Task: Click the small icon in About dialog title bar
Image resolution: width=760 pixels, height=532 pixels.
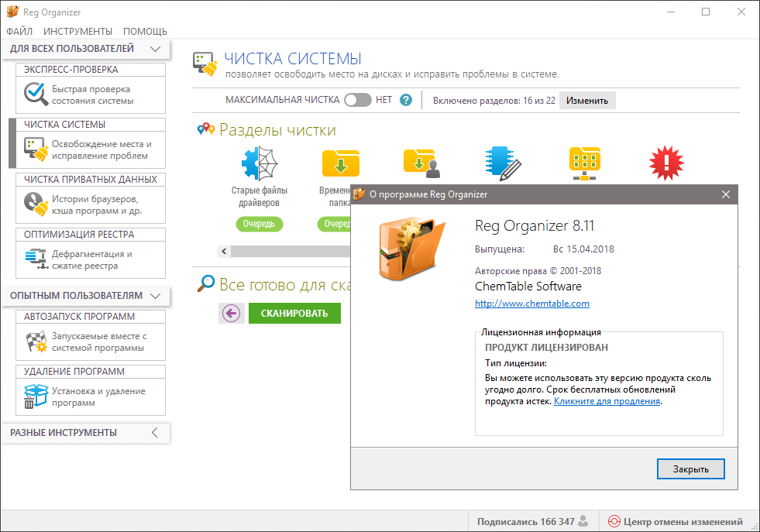Action: [x=359, y=194]
